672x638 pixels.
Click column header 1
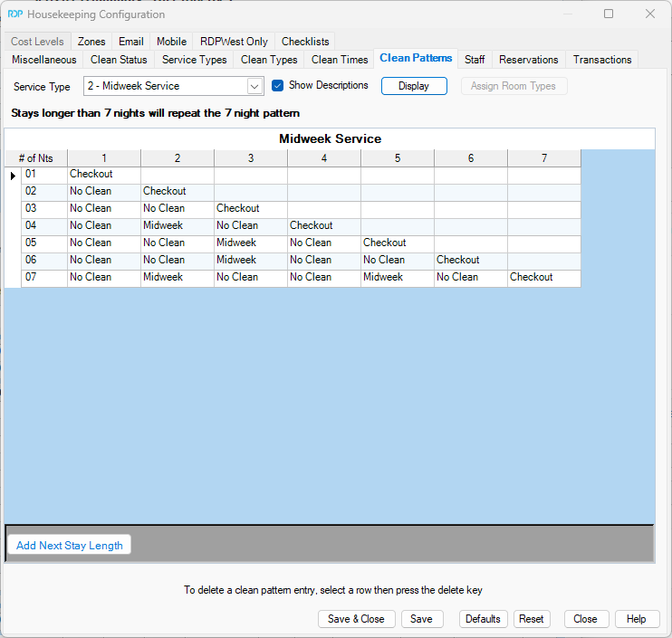[x=104, y=158]
